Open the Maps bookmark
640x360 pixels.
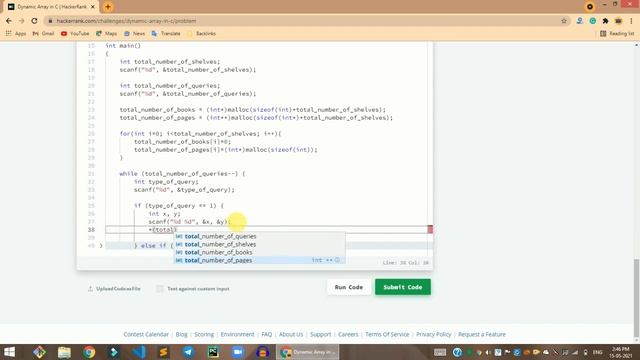pos(107,33)
